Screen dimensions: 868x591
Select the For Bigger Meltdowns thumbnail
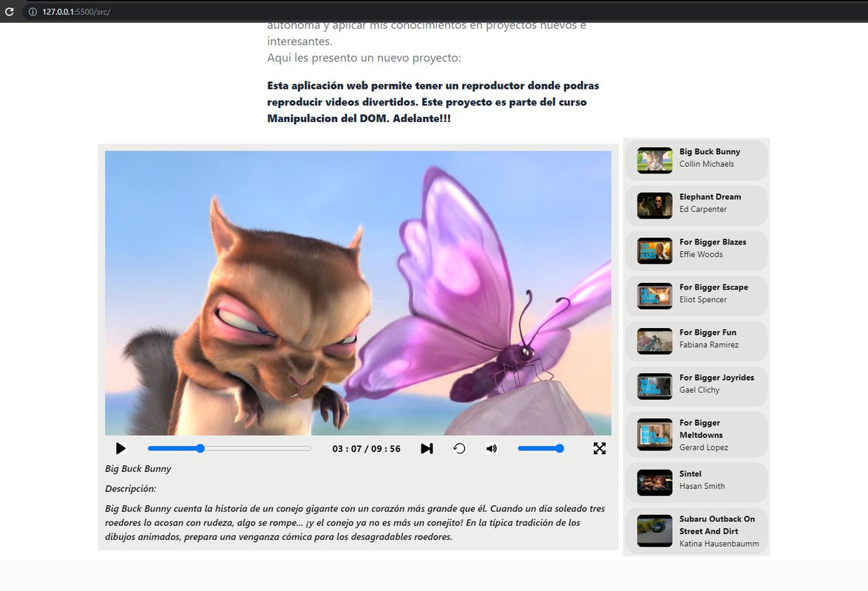tap(655, 435)
